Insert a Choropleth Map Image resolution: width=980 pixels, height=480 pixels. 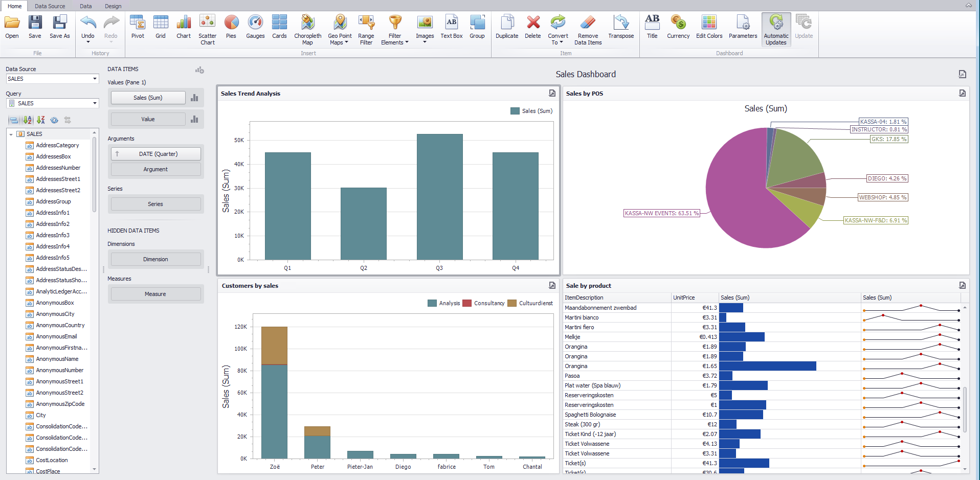[307, 30]
